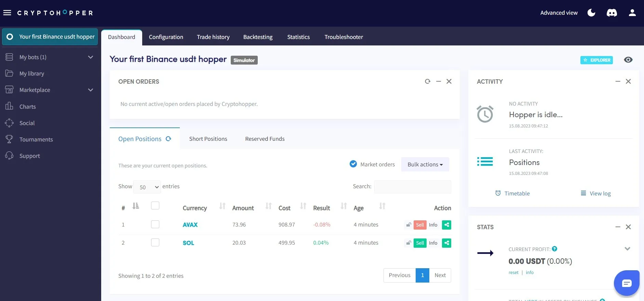Select the Open Positions tab
Image resolution: width=644 pixels, height=301 pixels.
(x=140, y=139)
